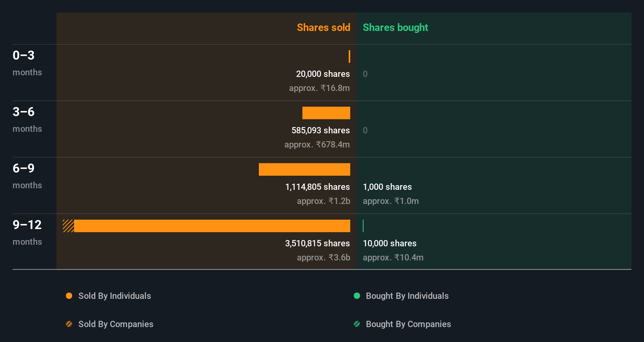This screenshot has height=342, width=644.
Task: Select the Bought By Individuals legend label
Action: [407, 296]
